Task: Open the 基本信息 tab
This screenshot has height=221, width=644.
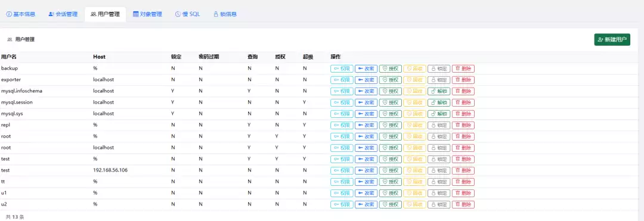Action: click(20, 14)
